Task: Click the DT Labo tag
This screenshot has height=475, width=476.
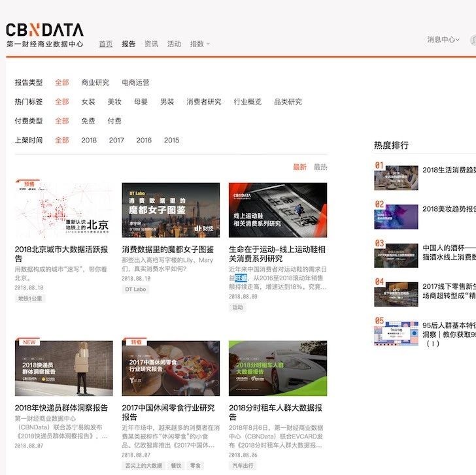Action: pos(135,289)
